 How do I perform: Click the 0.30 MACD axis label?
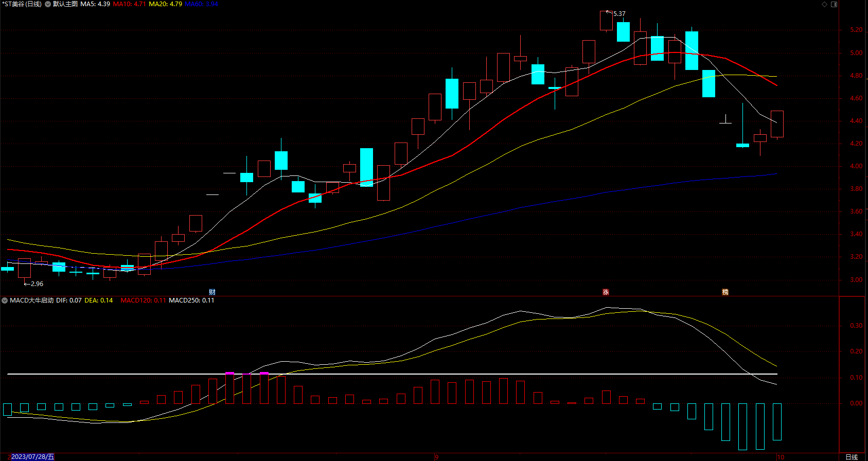(856, 326)
